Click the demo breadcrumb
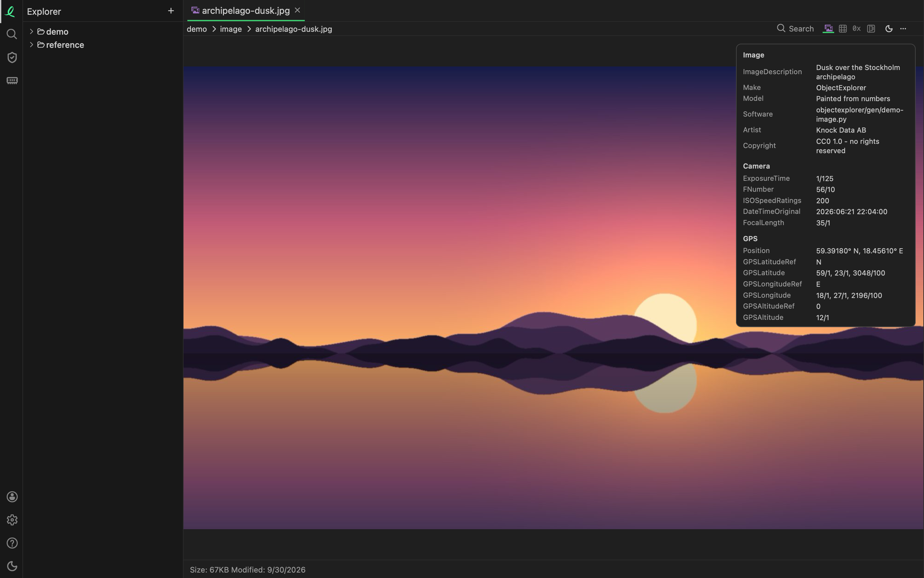The width and height of the screenshot is (924, 578). point(197,29)
